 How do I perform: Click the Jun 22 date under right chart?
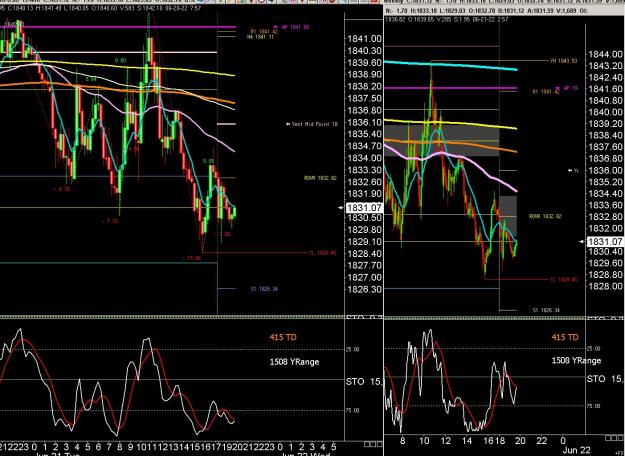click(576, 450)
